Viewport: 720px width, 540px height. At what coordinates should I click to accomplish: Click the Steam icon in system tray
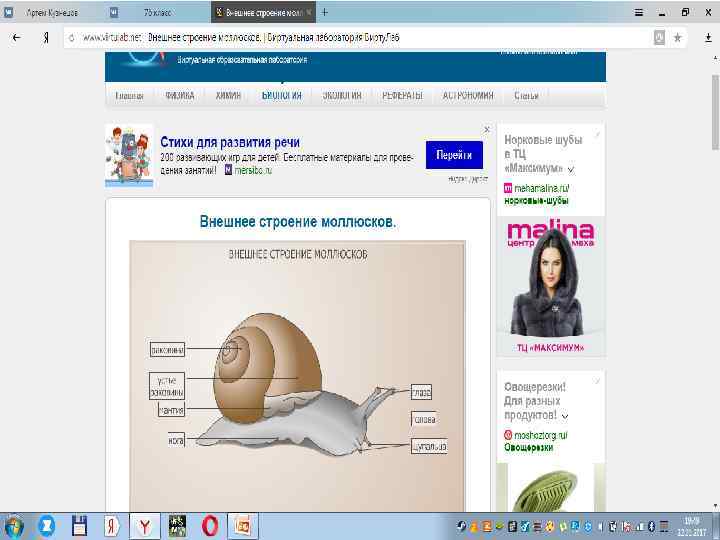(x=461, y=526)
